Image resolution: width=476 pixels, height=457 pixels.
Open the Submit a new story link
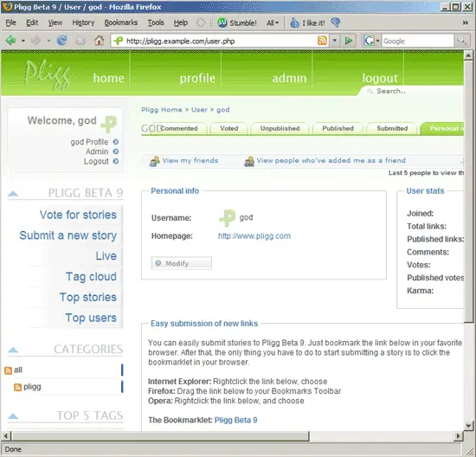pos(68,235)
